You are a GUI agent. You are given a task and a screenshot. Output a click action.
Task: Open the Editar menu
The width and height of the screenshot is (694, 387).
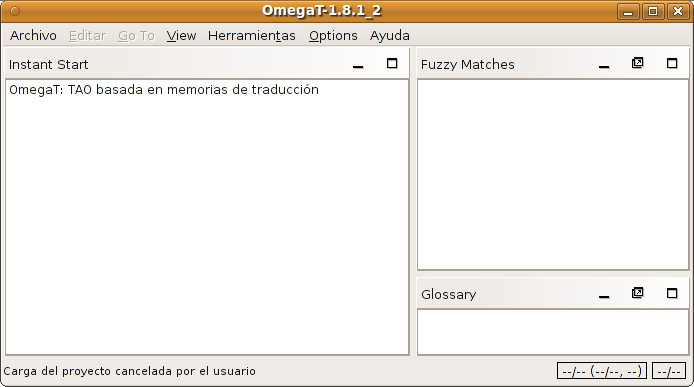tap(87, 35)
